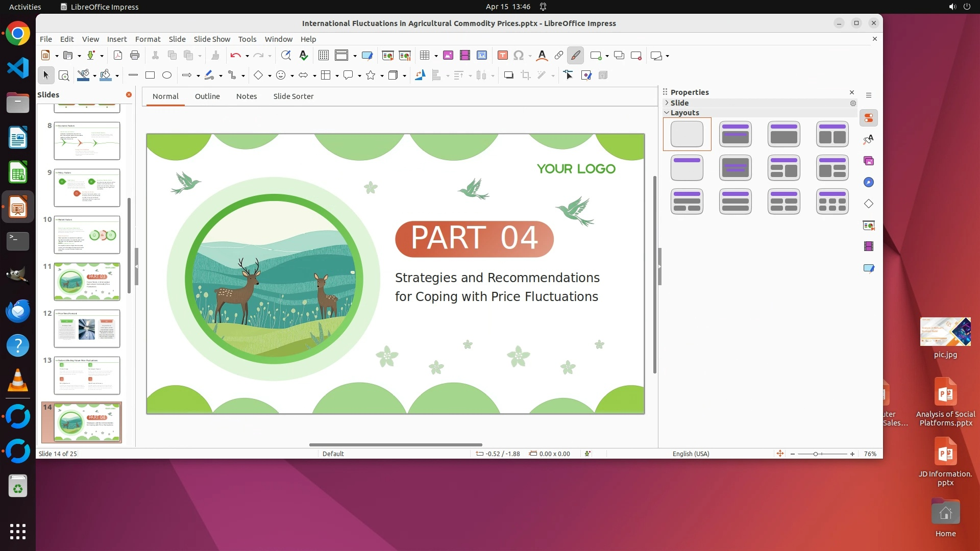Click the English (USA) language field
This screenshot has width=980, height=551.
click(691, 454)
